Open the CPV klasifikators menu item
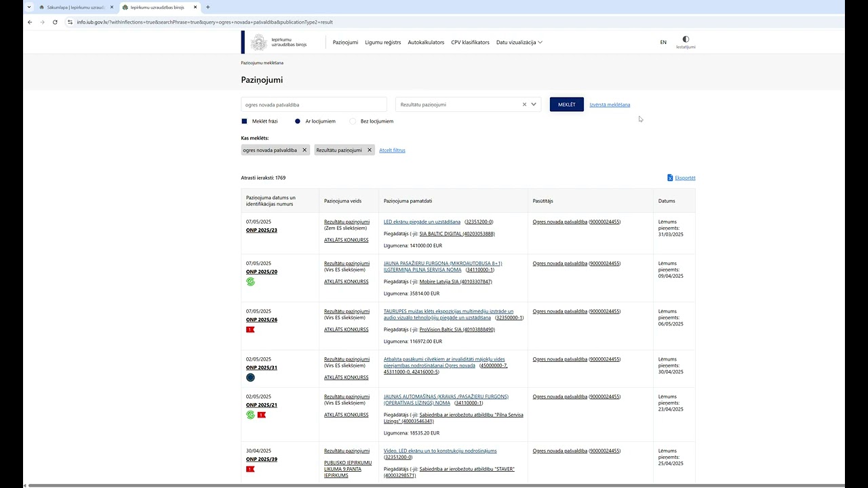The width and height of the screenshot is (868, 488). coord(470,42)
